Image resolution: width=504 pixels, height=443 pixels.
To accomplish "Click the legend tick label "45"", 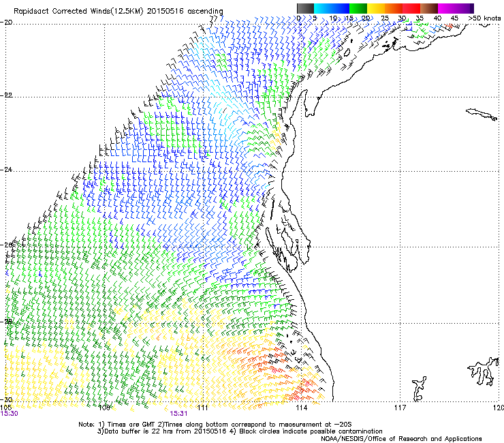I will pyautogui.click(x=454, y=18).
